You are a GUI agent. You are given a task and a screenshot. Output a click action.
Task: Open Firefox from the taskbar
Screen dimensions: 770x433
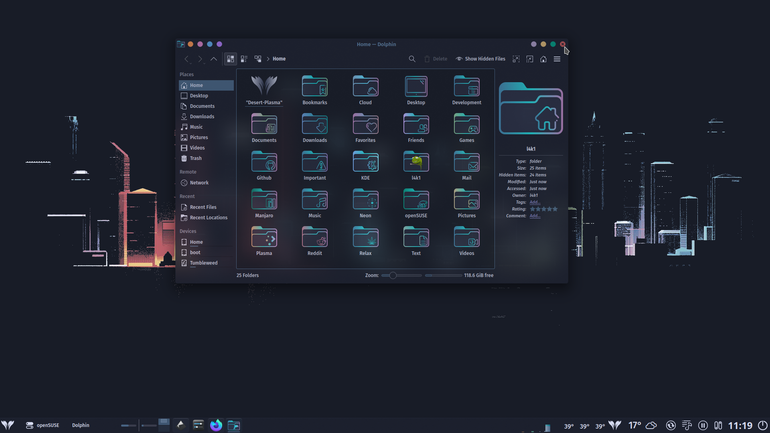[x=216, y=425]
